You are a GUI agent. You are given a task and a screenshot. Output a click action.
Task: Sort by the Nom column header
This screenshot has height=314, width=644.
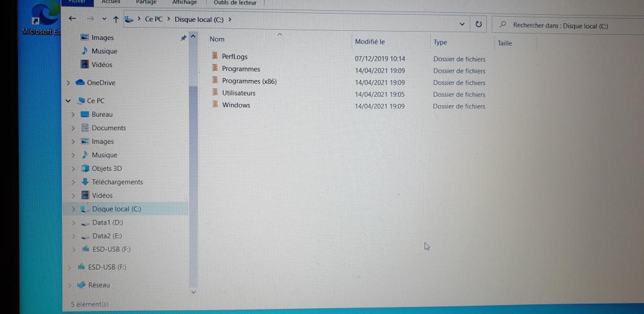click(x=217, y=39)
